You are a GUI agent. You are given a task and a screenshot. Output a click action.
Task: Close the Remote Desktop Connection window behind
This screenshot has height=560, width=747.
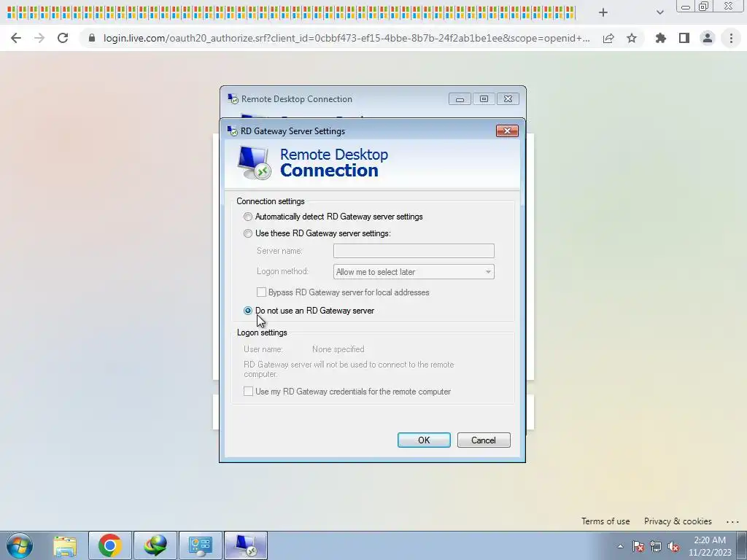pos(508,99)
